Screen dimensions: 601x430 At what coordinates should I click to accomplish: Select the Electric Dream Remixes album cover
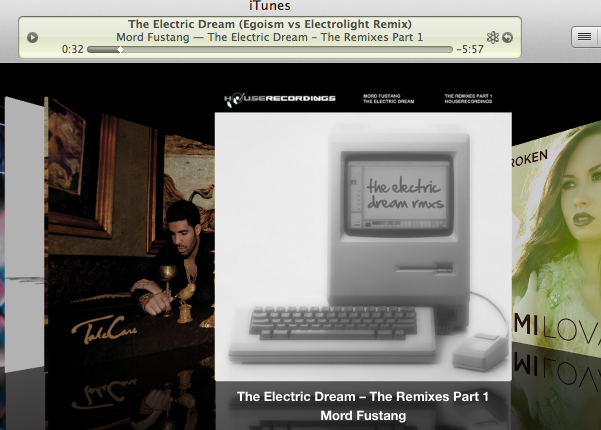[x=363, y=235]
